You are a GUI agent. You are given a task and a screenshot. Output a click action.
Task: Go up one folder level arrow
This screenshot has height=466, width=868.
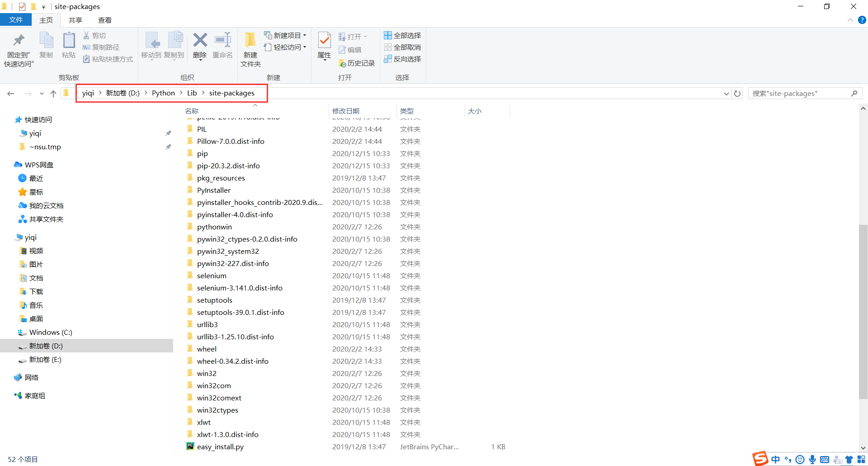pyautogui.click(x=53, y=94)
